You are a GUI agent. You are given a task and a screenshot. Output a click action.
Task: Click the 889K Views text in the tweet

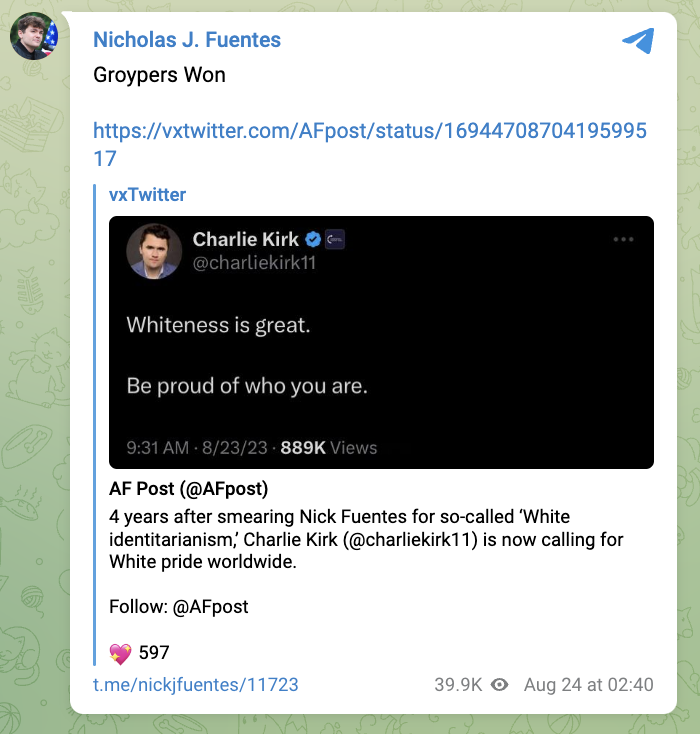tap(328, 448)
